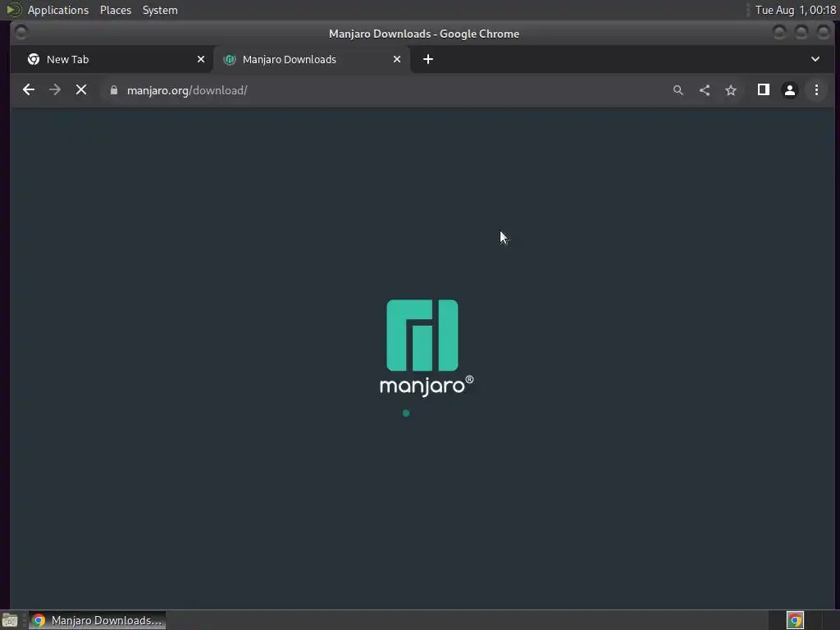Open a new tab with the plus

click(x=427, y=59)
